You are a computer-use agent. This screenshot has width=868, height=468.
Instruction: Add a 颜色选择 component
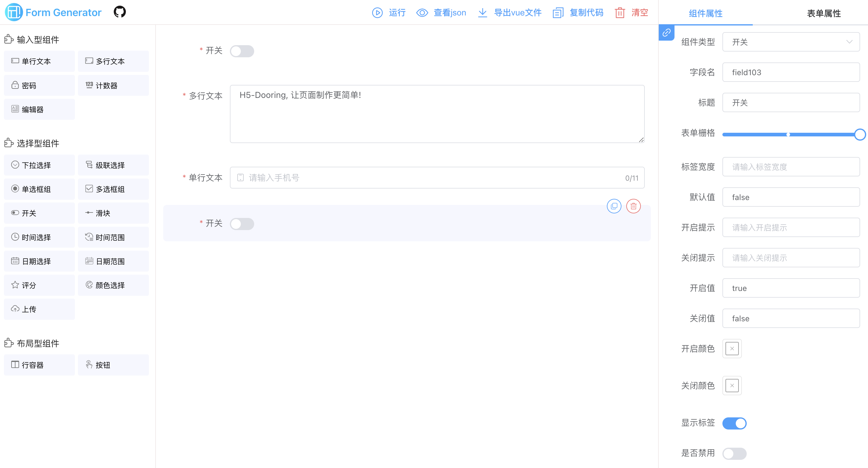pyautogui.click(x=113, y=285)
